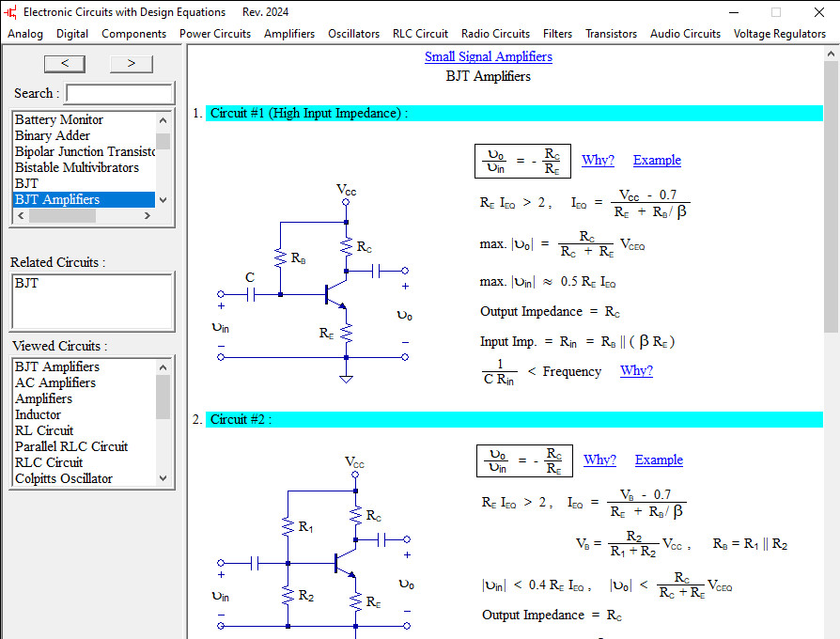Click the boxed gain formula of Circuit #2
This screenshot has width=840, height=639.
pos(524,460)
